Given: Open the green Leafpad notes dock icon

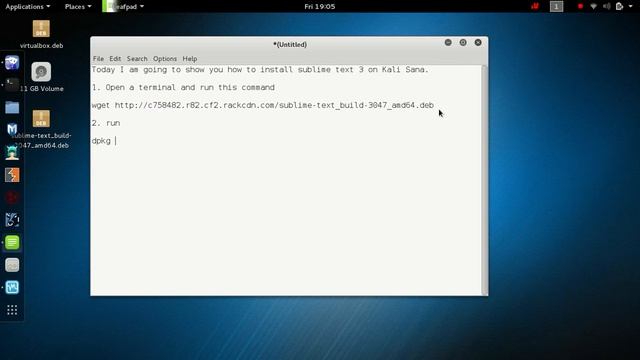Looking at the screenshot, I should tap(12, 242).
